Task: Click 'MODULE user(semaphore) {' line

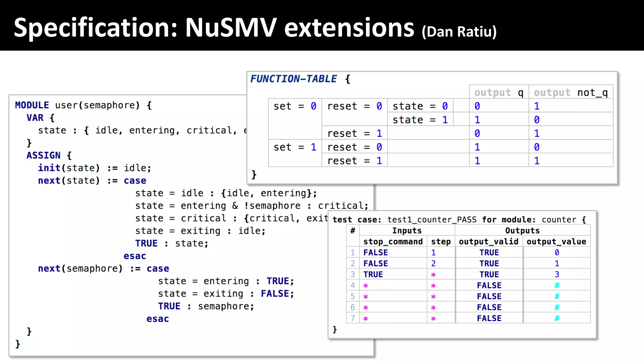Action: click(83, 105)
